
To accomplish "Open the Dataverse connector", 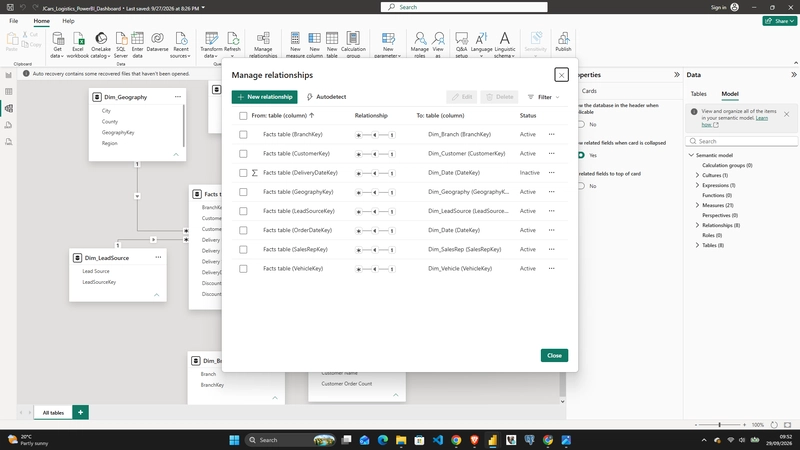I will (157, 42).
